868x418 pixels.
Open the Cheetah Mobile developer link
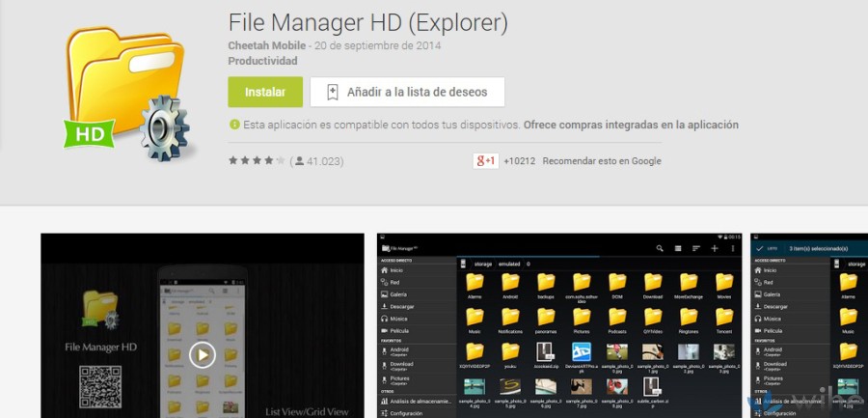267,45
